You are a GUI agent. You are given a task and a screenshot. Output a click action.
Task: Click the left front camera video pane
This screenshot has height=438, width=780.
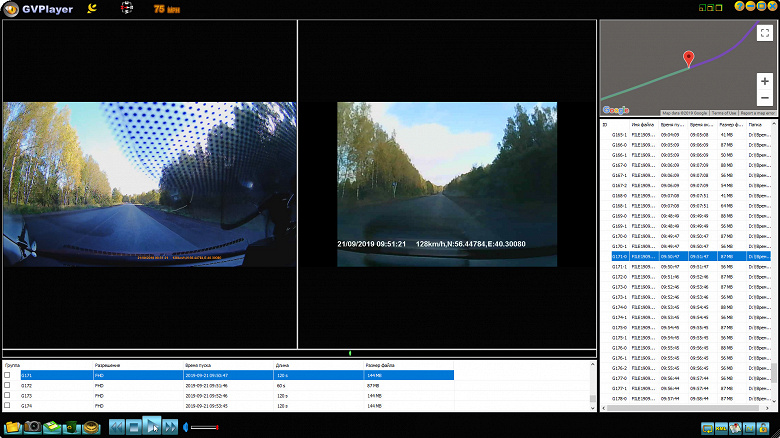150,184
